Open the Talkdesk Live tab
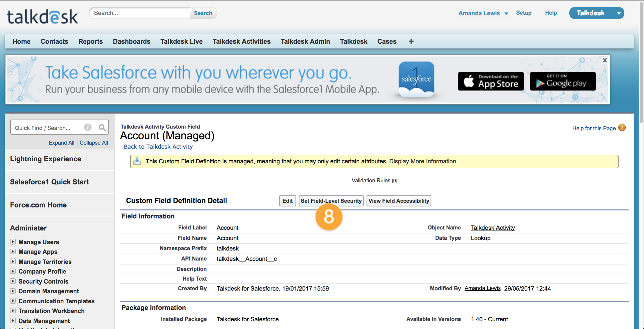644x329 pixels. pyautogui.click(x=181, y=41)
